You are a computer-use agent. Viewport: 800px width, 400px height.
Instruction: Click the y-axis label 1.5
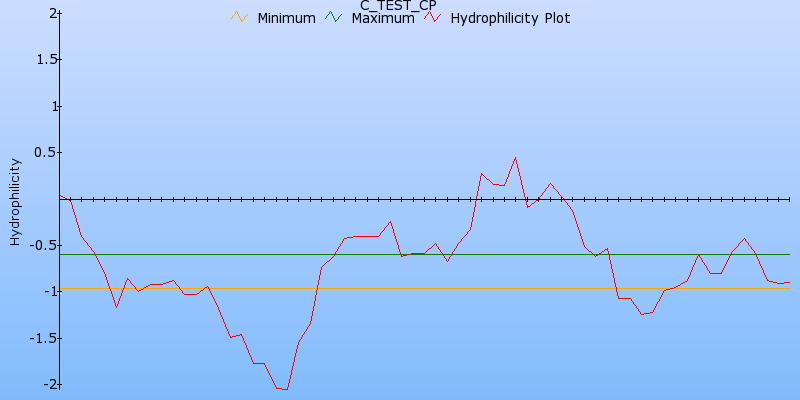tap(46, 60)
